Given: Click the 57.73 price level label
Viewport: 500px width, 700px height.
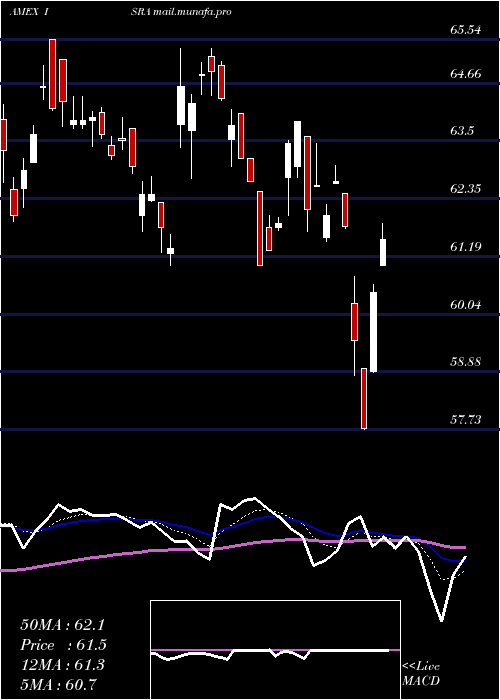Looking at the screenshot, I should pyautogui.click(x=466, y=420).
